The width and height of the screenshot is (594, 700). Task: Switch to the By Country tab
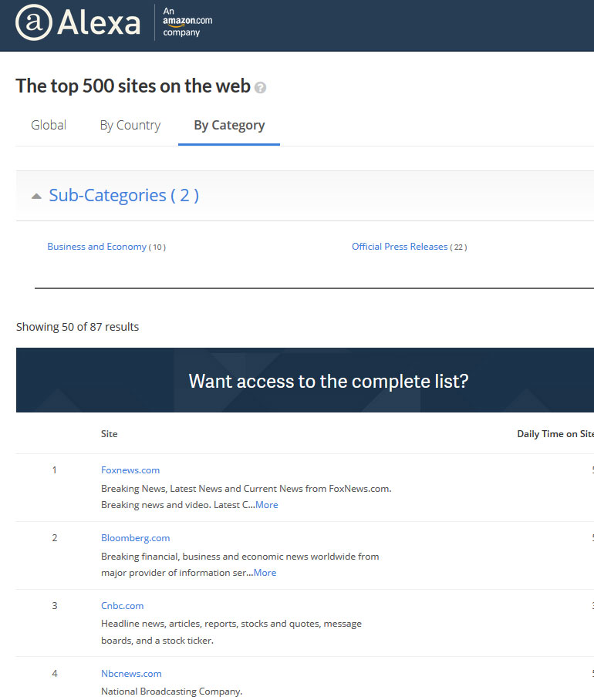(x=130, y=125)
